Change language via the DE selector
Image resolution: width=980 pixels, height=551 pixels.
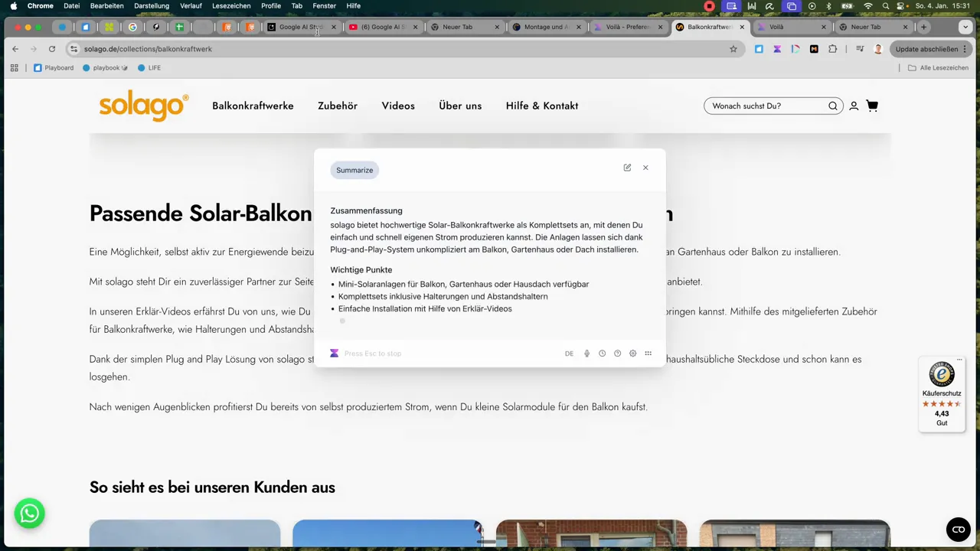coord(569,353)
